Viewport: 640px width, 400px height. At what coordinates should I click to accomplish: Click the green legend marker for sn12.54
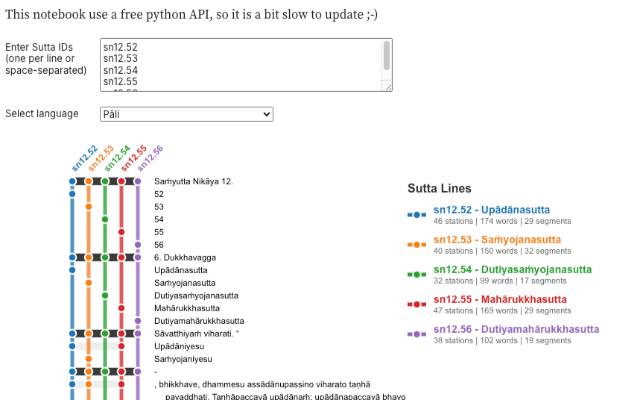pos(417,274)
